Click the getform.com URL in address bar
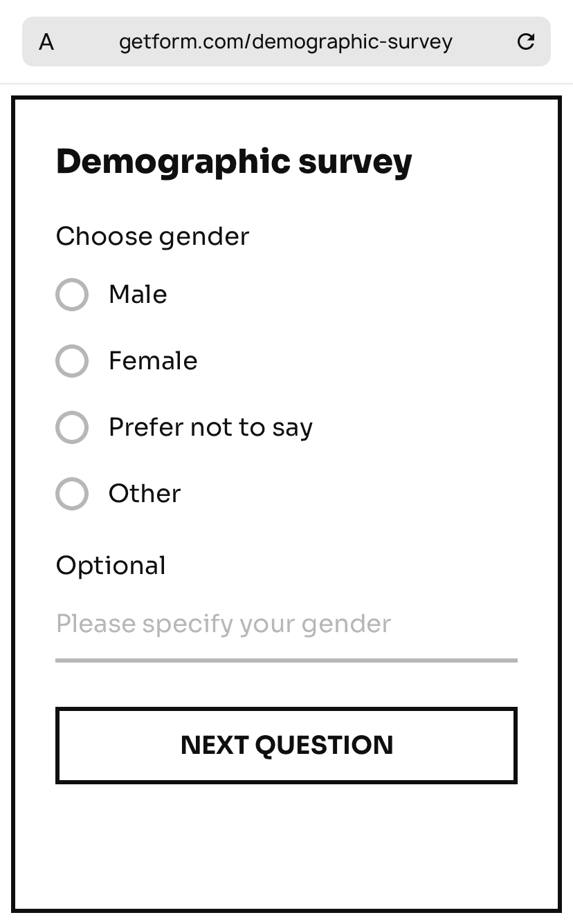This screenshot has width=573, height=924. (x=285, y=42)
